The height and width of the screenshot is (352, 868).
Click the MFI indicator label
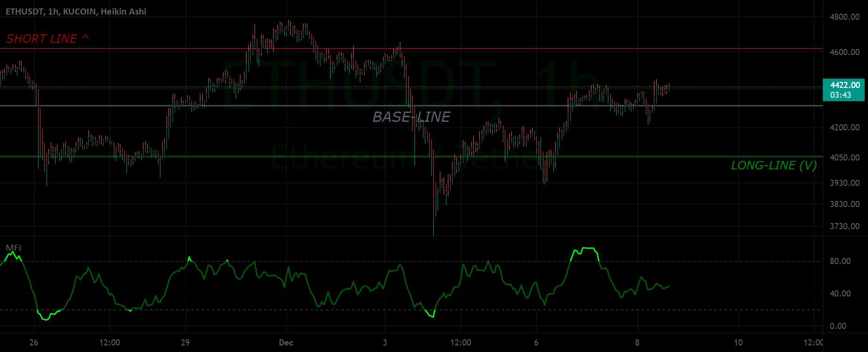(x=13, y=248)
